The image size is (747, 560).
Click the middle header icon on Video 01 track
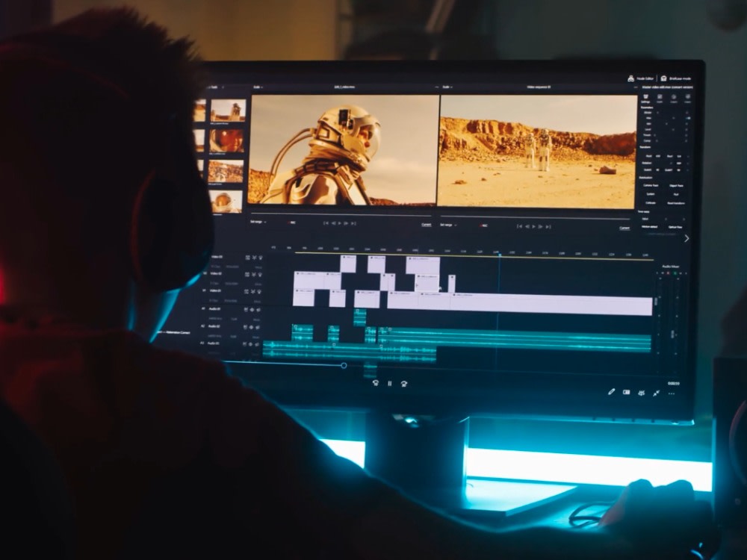point(253,291)
